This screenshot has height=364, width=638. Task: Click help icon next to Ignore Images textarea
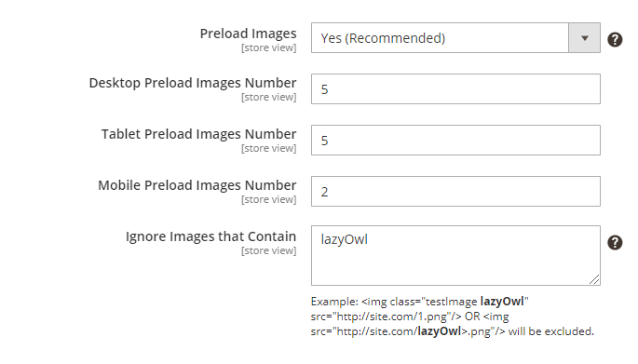pyautogui.click(x=615, y=242)
